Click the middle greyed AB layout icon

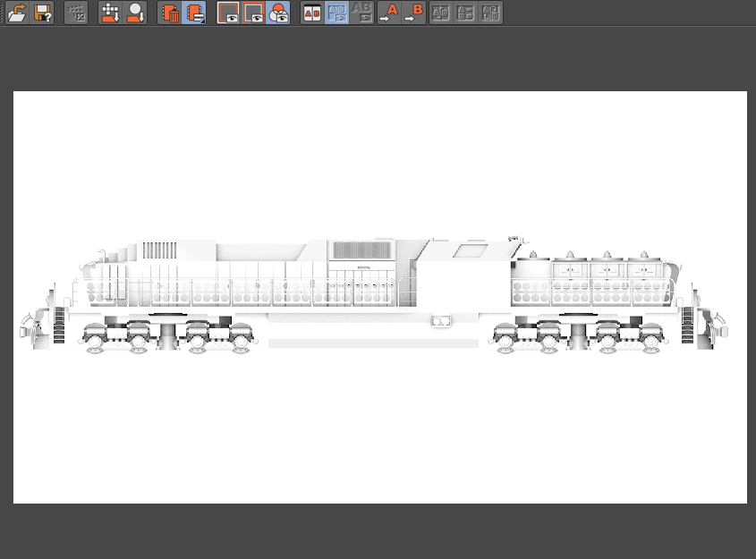click(x=465, y=13)
